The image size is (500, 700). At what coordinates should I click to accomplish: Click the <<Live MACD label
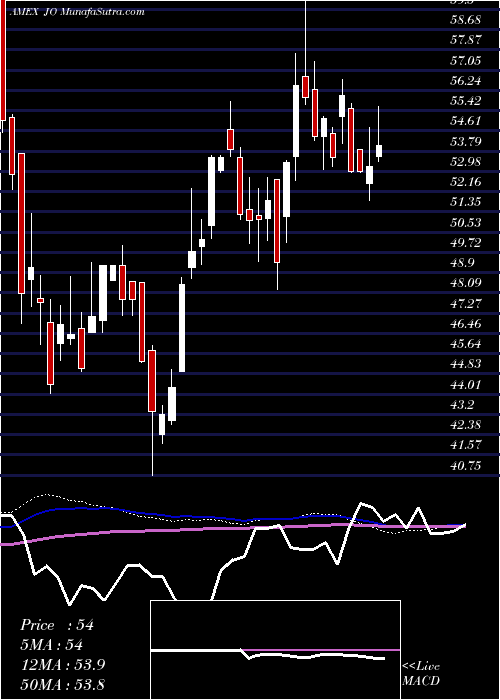(421, 674)
